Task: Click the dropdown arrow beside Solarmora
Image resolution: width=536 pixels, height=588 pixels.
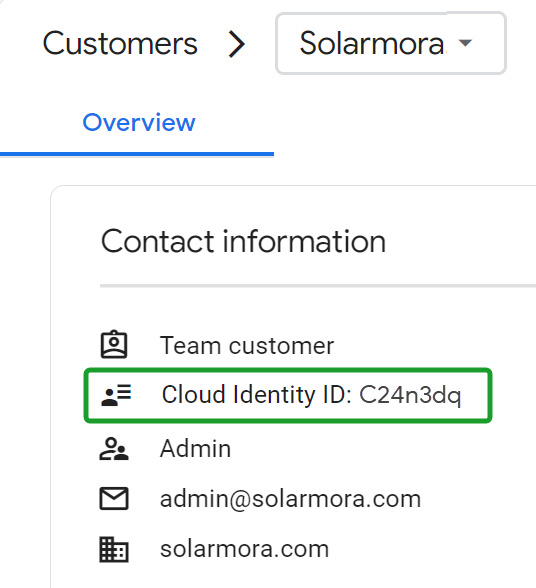Action: click(x=465, y=43)
